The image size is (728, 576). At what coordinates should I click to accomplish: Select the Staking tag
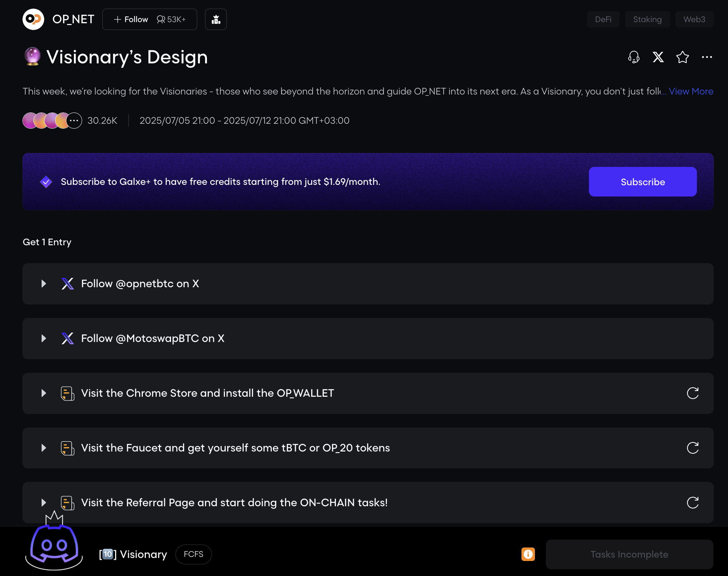pyautogui.click(x=647, y=19)
